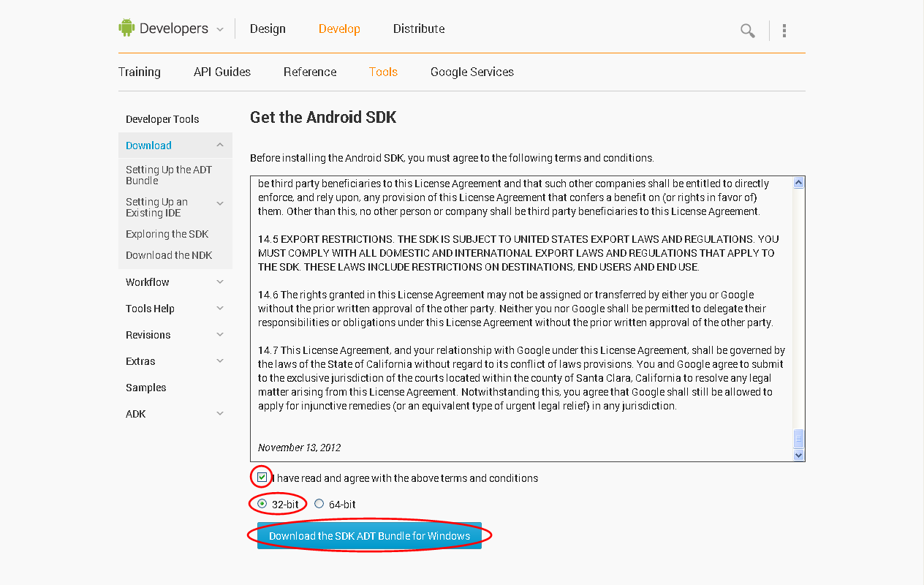Open the Distribute section
Viewport: 924px width, 585px height.
pos(419,29)
